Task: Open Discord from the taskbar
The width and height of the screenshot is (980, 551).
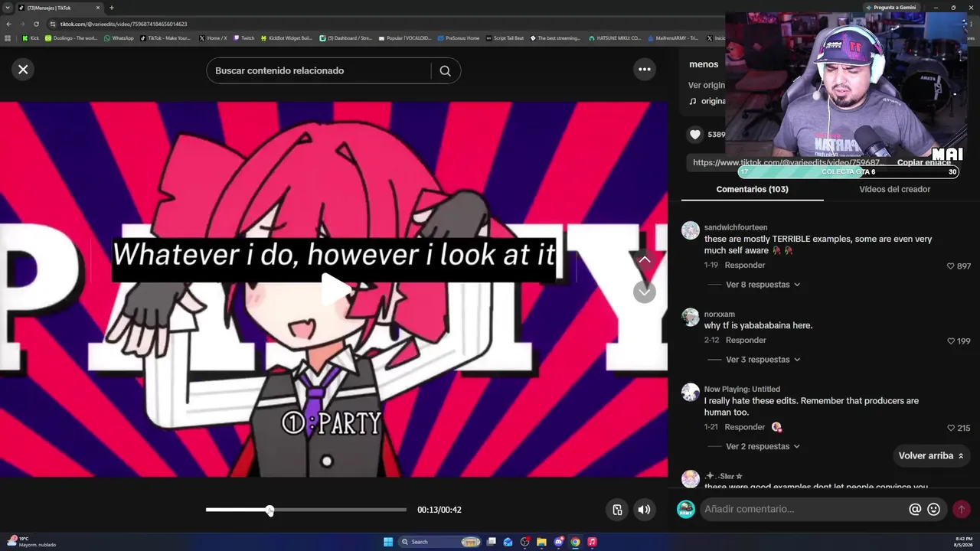Action: [558, 542]
